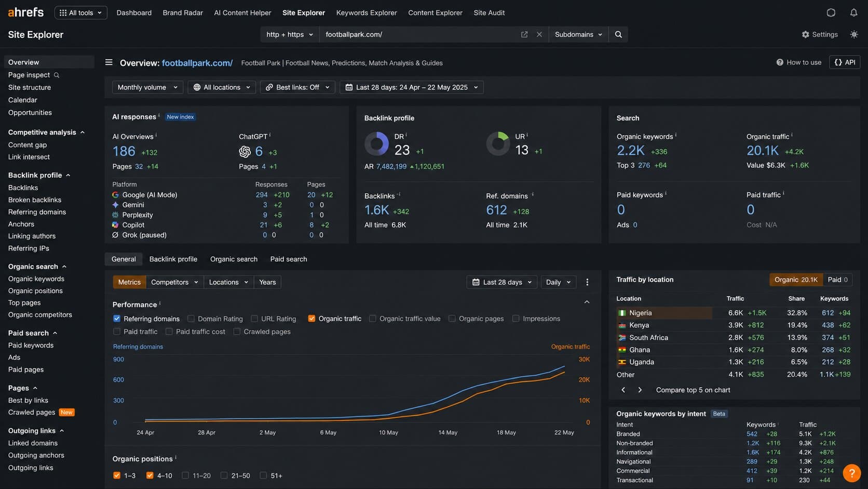Click the Google (AI Mode) platform icon
This screenshot has height=489, width=868.
pyautogui.click(x=115, y=195)
